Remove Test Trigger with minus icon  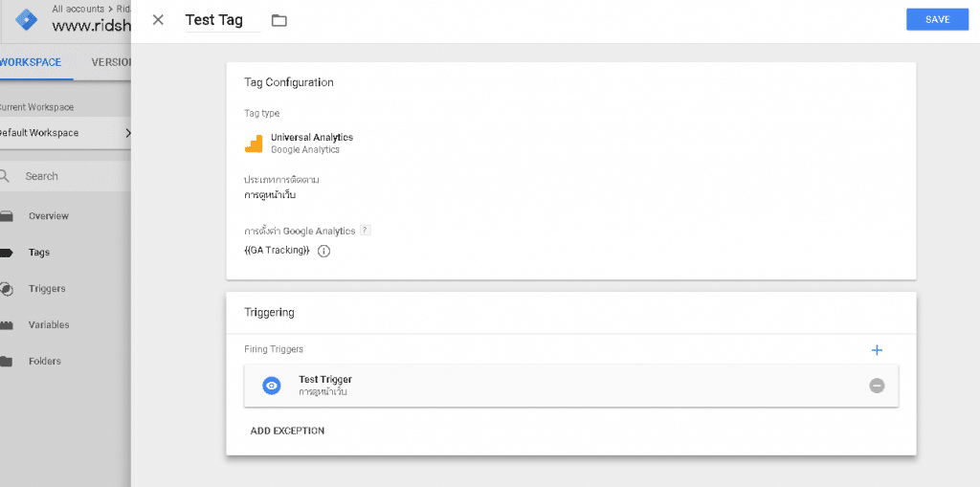coord(877,386)
